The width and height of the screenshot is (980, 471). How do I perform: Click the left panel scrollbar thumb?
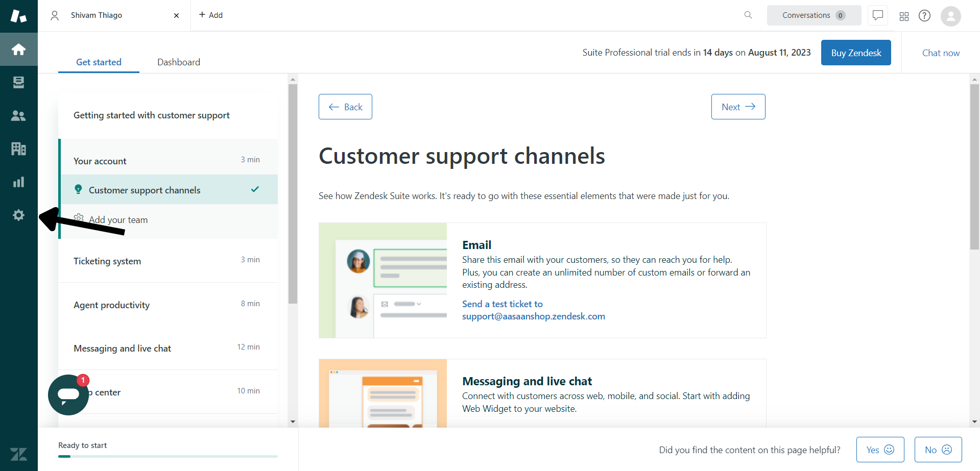293,194
